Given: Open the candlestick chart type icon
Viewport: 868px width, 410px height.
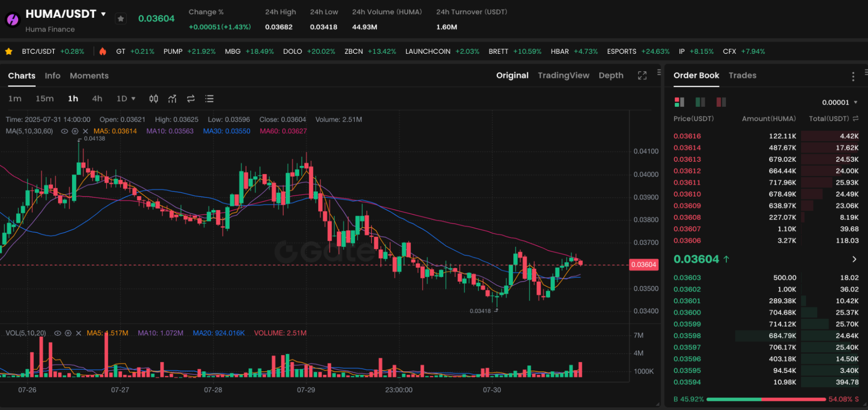Looking at the screenshot, I should pos(154,98).
